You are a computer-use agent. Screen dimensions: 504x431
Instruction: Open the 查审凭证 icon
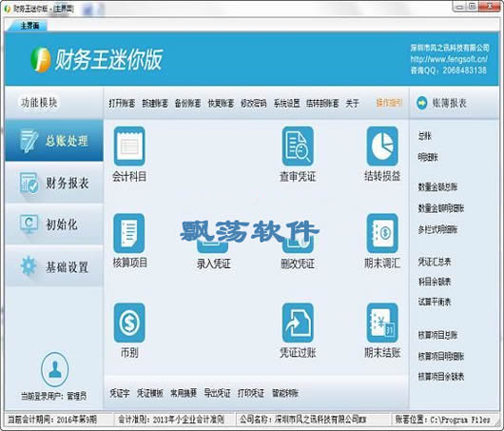click(x=298, y=147)
